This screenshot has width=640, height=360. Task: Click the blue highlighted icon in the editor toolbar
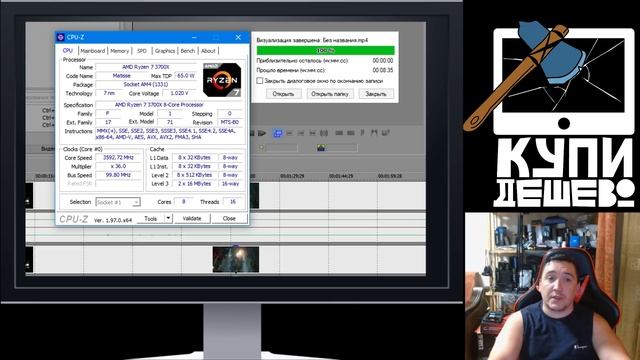[278, 133]
